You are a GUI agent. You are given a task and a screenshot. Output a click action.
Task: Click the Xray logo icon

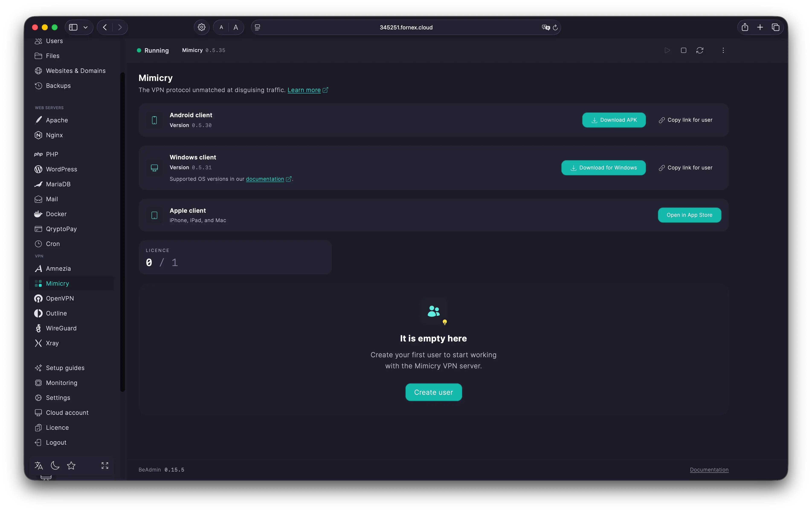point(38,343)
